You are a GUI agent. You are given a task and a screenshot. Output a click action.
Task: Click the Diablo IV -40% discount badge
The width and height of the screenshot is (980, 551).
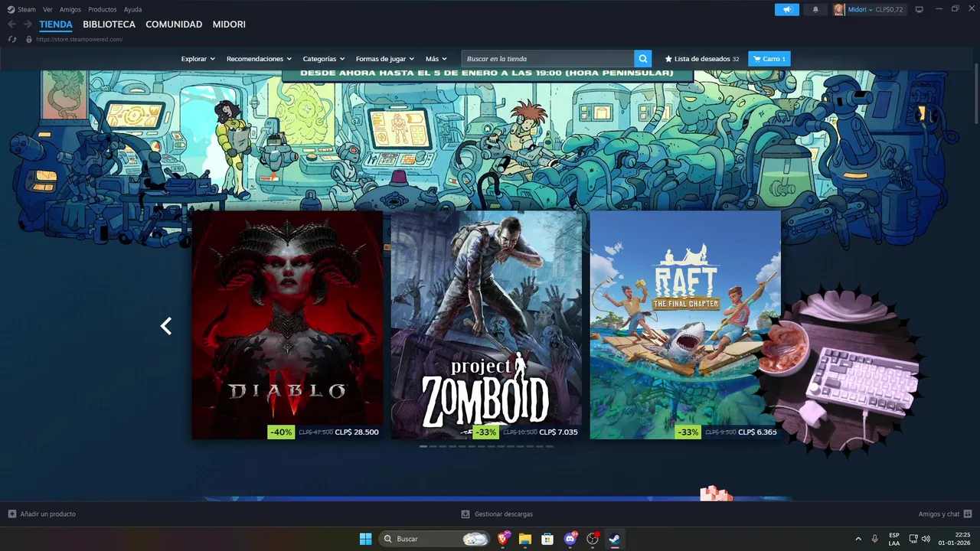281,432
